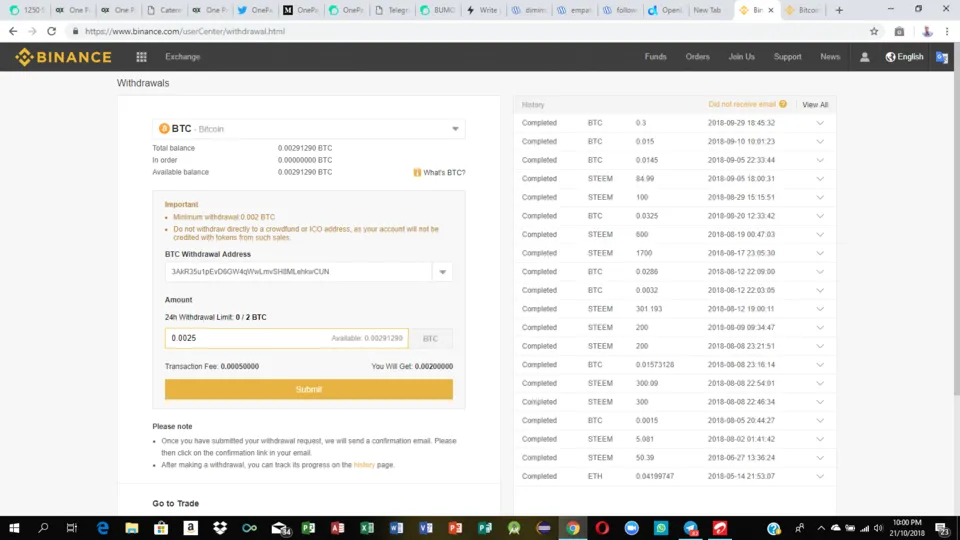Click the question mark help icon in History
This screenshot has height=540, width=960.
783,104
